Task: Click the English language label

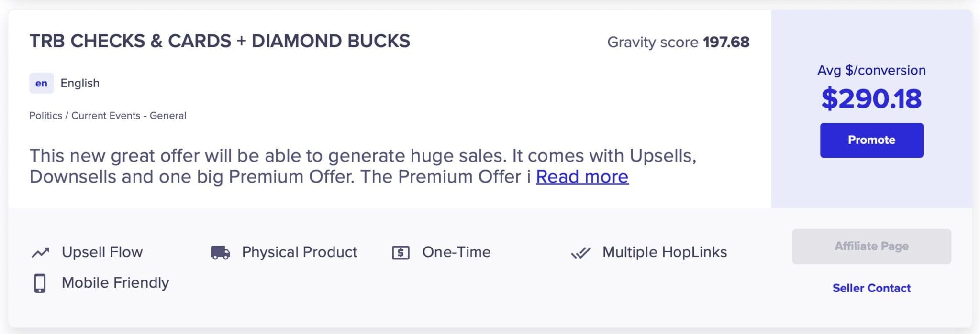Action: [80, 83]
